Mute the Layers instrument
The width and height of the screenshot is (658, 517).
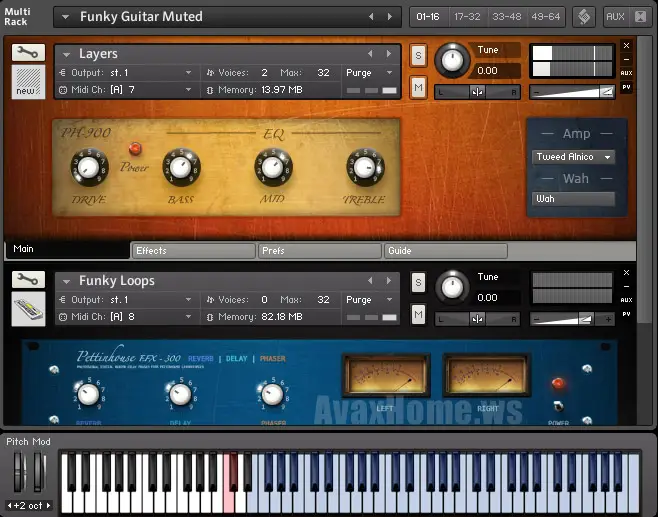(418, 87)
